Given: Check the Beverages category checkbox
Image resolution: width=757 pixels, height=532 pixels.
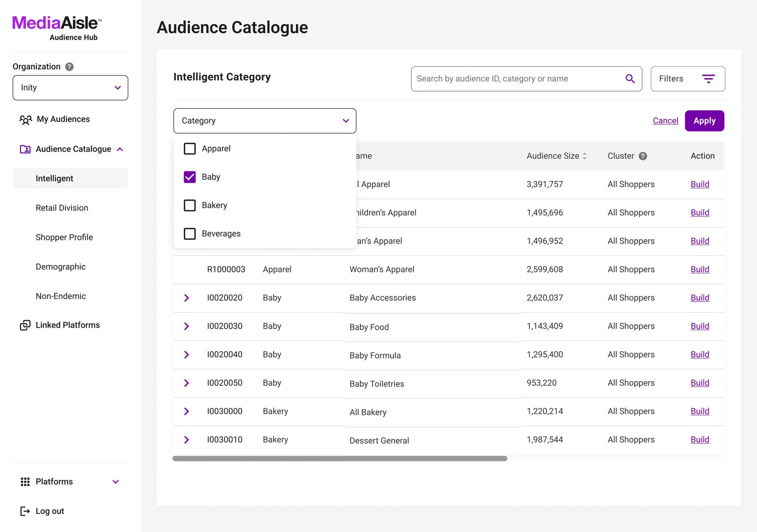Looking at the screenshot, I should point(190,234).
